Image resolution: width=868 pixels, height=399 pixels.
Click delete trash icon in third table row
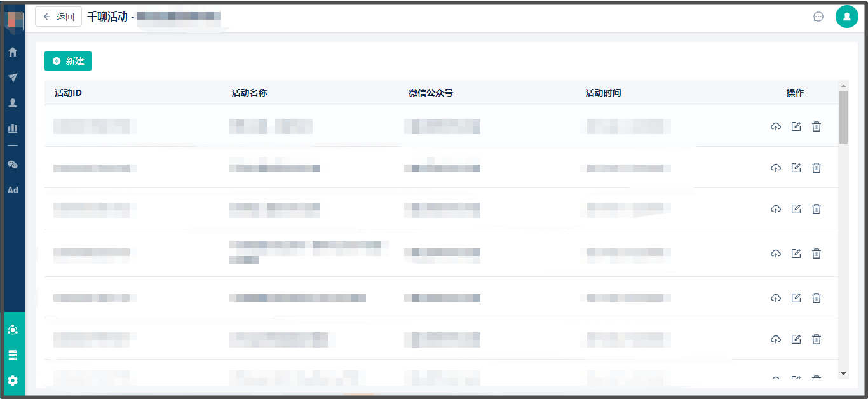tap(817, 209)
